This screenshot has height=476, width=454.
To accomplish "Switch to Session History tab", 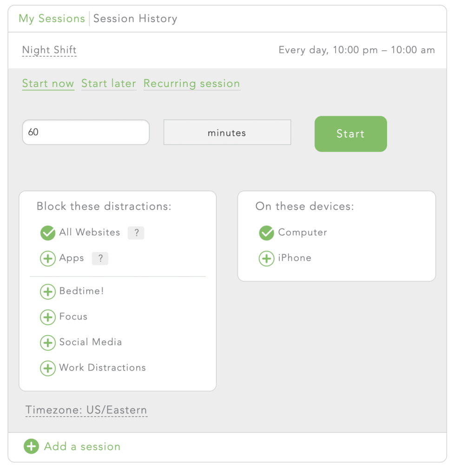I will coord(135,19).
